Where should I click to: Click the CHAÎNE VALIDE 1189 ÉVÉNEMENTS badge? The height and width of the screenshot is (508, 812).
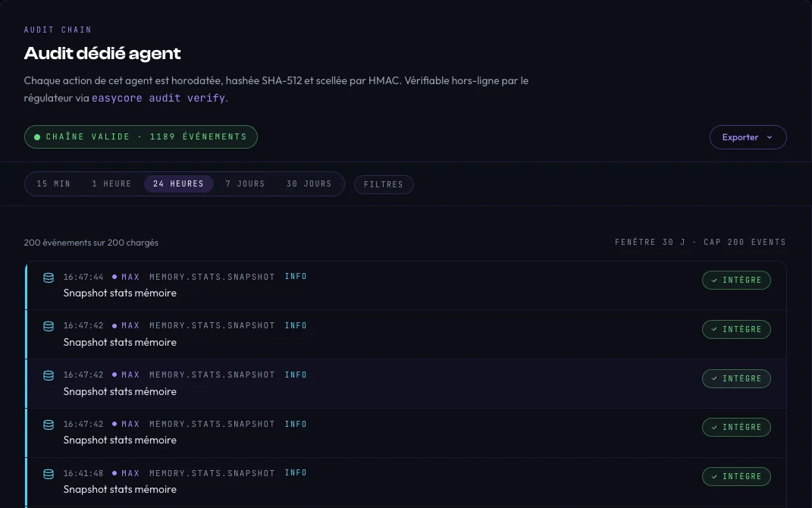(x=141, y=136)
